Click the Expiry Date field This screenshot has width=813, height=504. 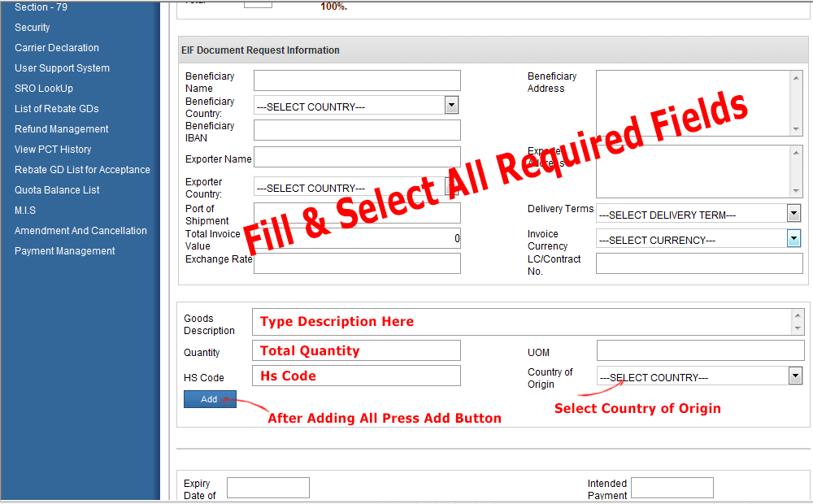point(268,488)
